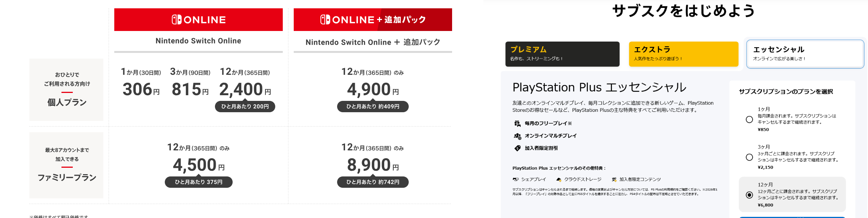Click the Share Play controller icon
This screenshot has height=218, width=868.
(x=515, y=179)
